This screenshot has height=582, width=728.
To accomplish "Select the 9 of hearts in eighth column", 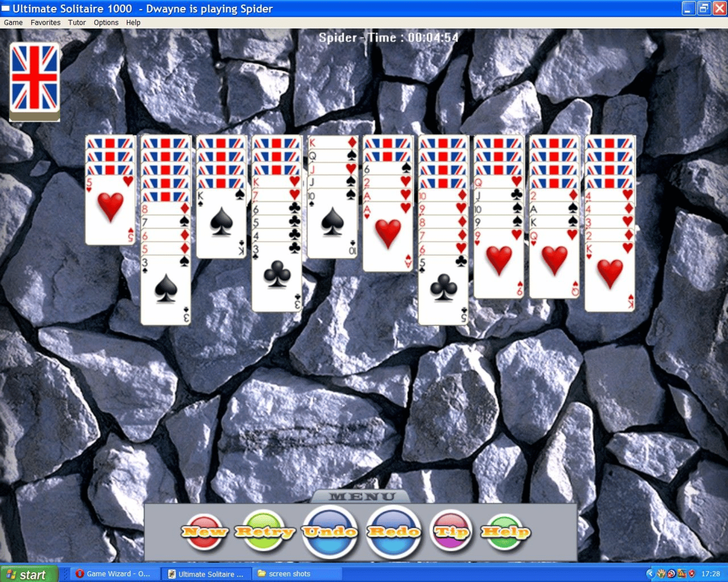I will [499, 263].
